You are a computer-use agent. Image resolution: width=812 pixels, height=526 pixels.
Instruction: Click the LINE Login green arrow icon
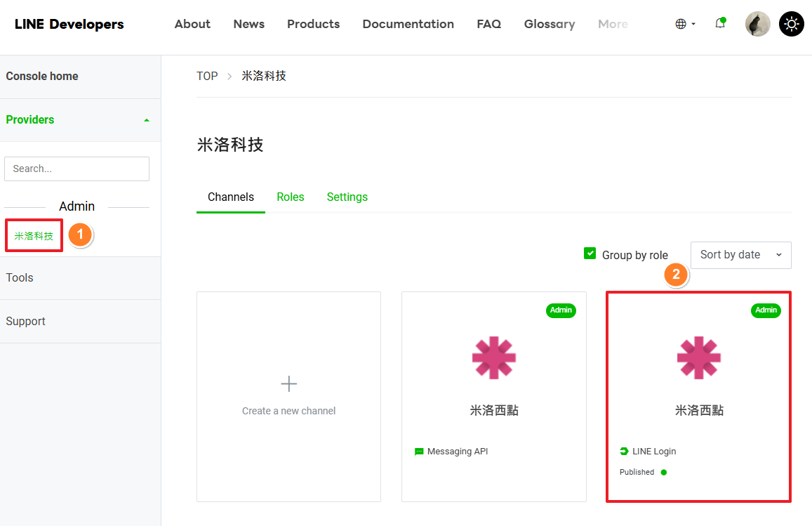click(x=624, y=452)
